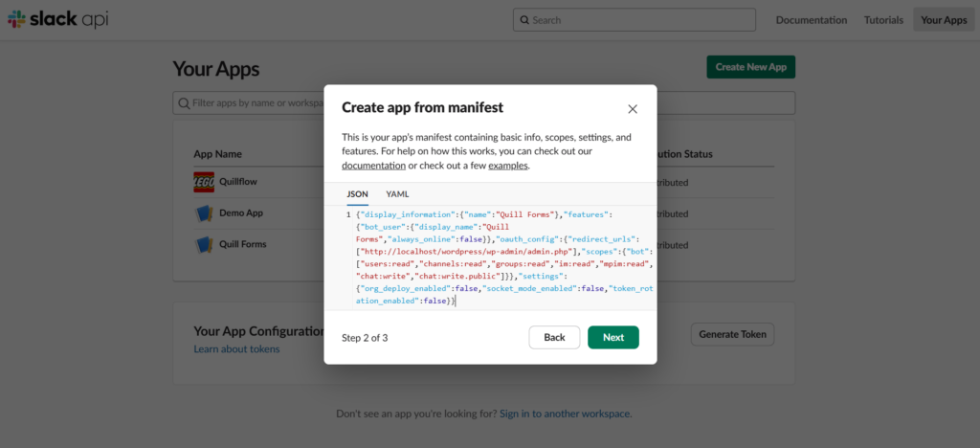Viewport: 980px width, 448px height.
Task: Click the Quillflow LEGO app icon
Action: point(204,182)
